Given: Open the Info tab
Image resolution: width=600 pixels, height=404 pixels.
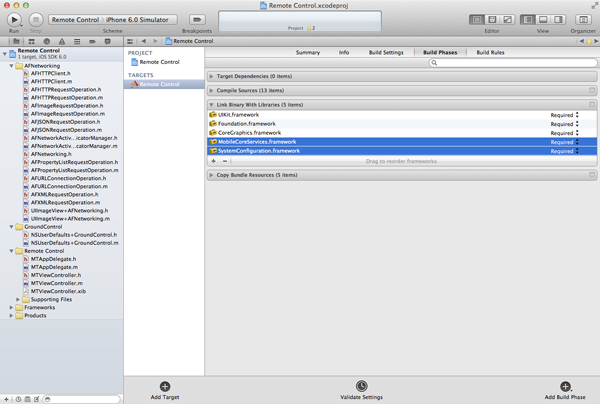Looking at the screenshot, I should [x=344, y=52].
